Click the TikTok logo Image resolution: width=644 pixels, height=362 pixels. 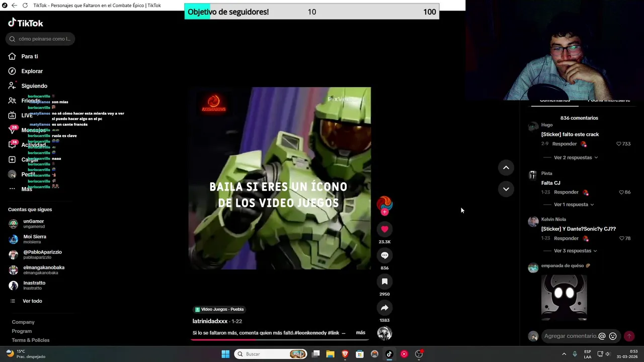(26, 23)
